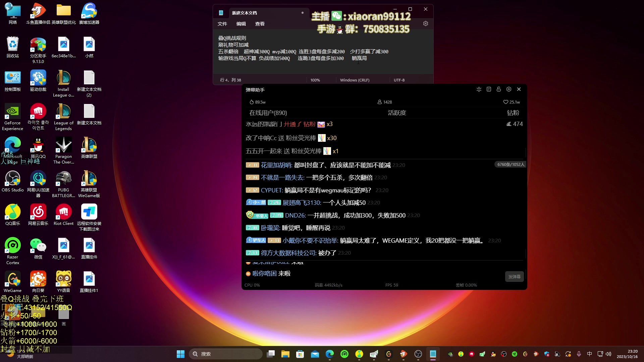This screenshot has width=644, height=362.
Task: Launch Razer Cortex shortcut
Action: click(13, 251)
